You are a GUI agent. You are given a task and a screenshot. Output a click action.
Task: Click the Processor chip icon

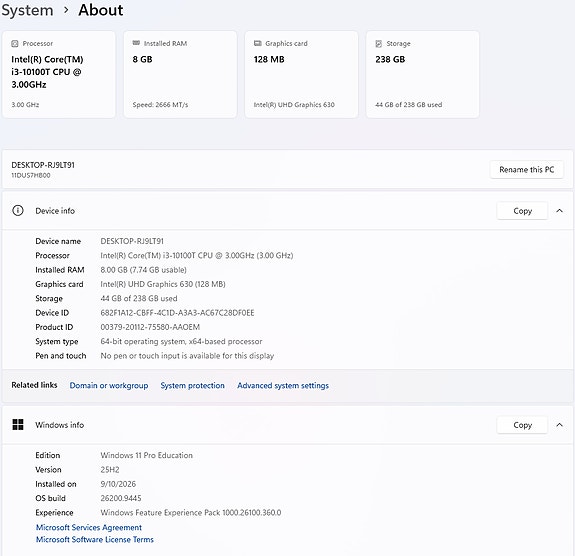pyautogui.click(x=15, y=44)
